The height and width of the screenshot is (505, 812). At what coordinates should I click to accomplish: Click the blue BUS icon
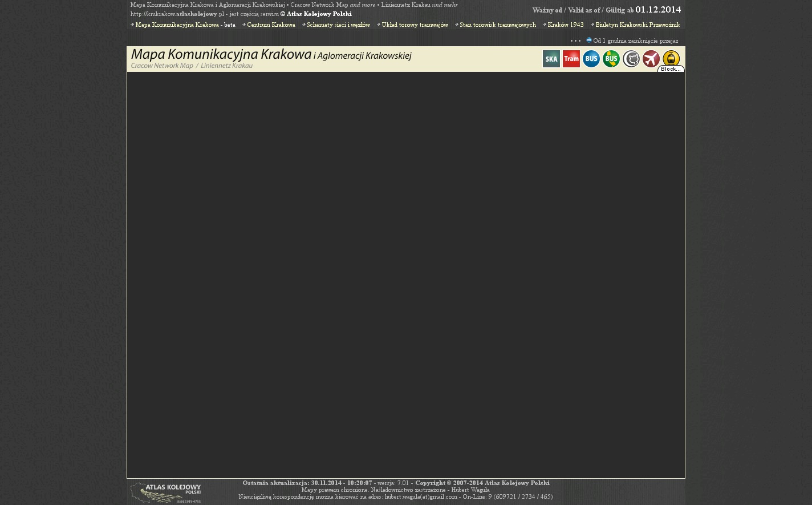591,59
